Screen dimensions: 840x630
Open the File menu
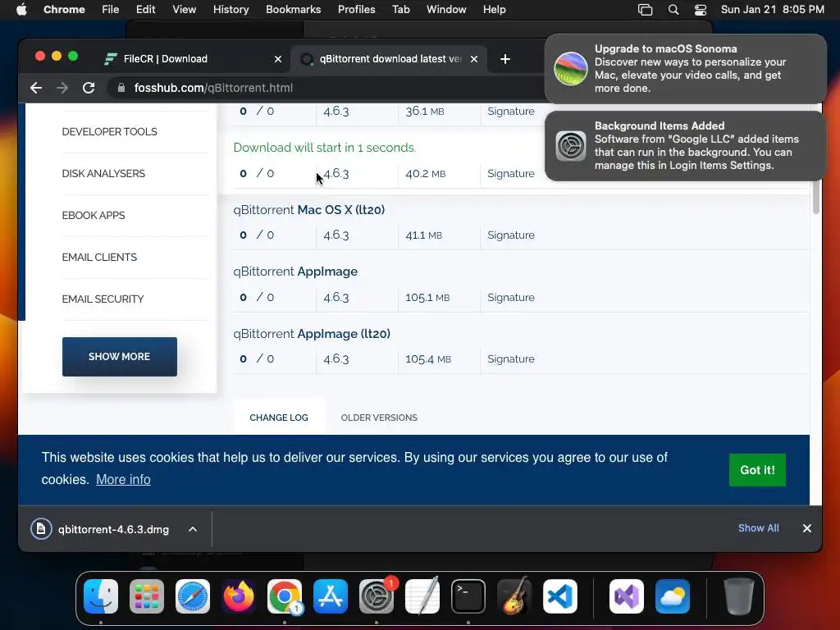pyautogui.click(x=111, y=10)
